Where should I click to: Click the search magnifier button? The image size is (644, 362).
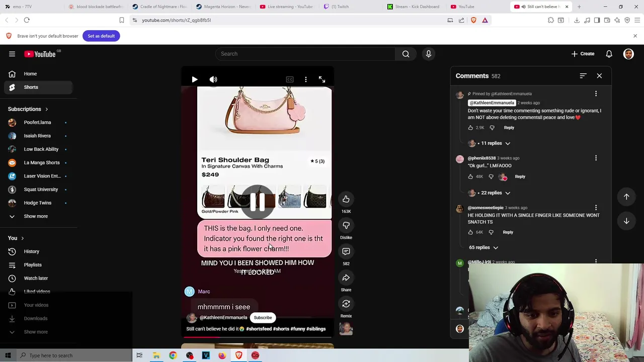pos(406,54)
